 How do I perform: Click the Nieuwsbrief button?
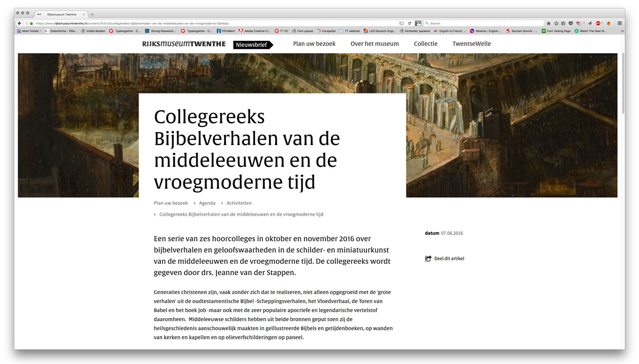[253, 45]
